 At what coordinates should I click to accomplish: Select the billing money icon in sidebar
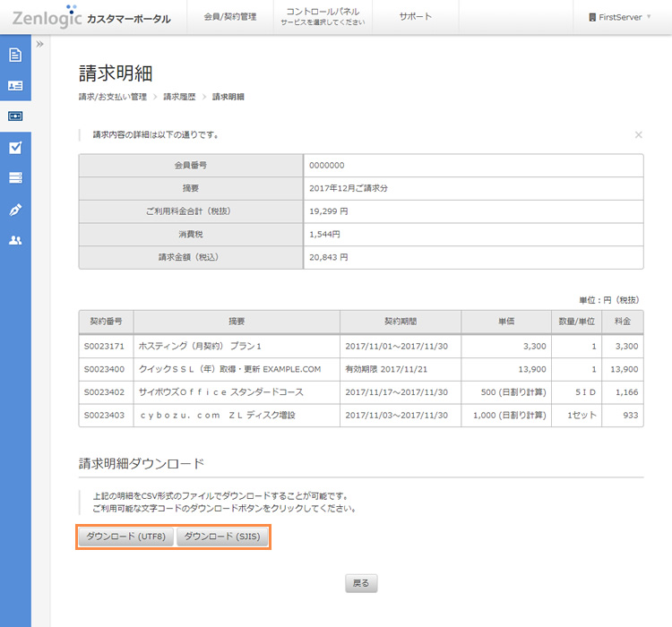tap(15, 116)
